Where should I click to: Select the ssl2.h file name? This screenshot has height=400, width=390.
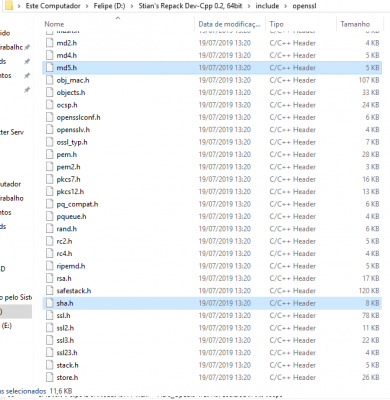click(x=65, y=328)
